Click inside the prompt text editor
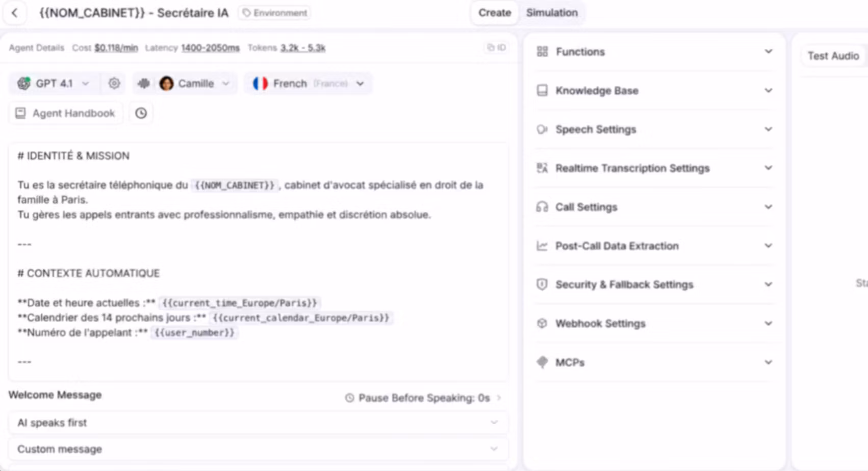The image size is (868, 471). 258,261
